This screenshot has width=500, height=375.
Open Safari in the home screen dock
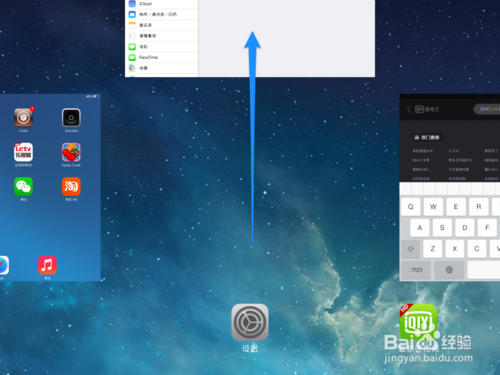pyautogui.click(x=4, y=265)
